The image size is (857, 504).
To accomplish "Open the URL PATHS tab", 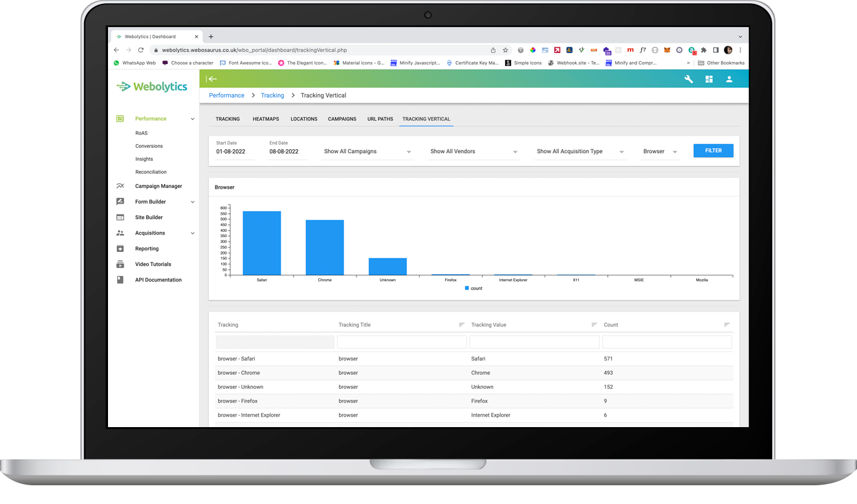I will [380, 119].
